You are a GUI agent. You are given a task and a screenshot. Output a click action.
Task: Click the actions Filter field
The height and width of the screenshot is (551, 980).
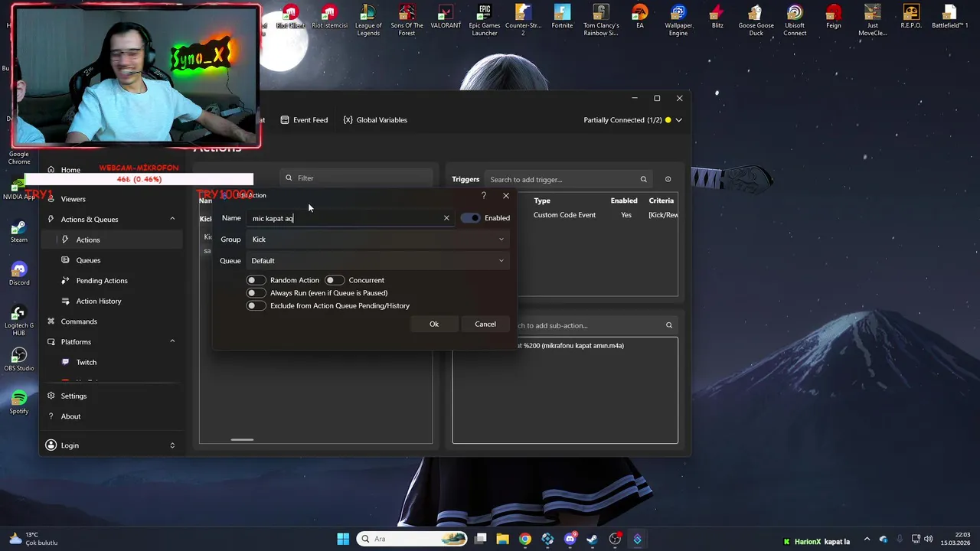[x=356, y=178]
